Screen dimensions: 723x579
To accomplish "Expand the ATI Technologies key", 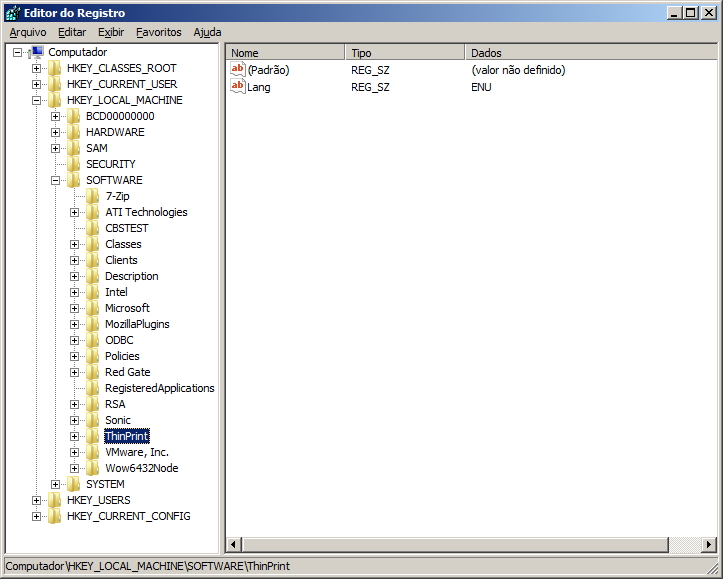I will tap(74, 212).
